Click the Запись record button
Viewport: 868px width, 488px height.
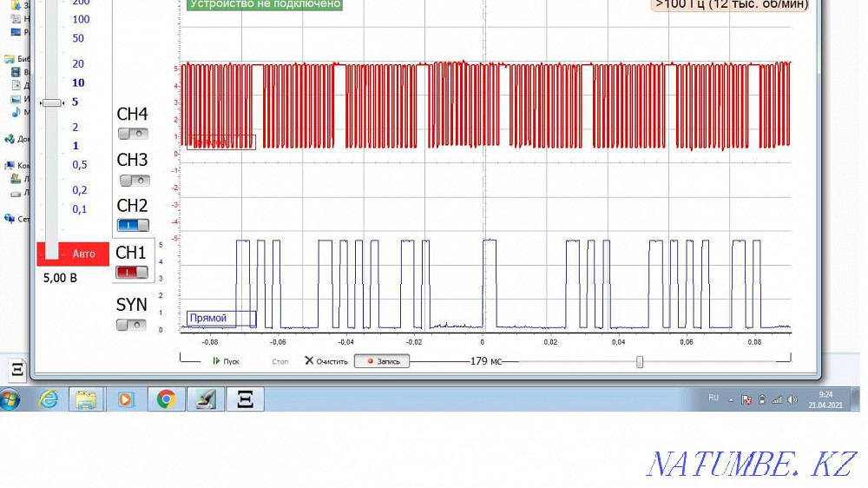(x=382, y=361)
